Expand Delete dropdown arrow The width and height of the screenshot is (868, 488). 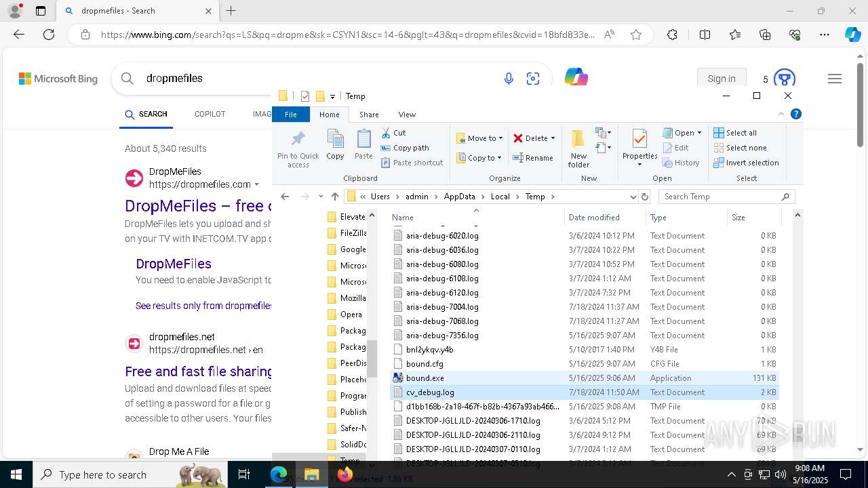coord(553,138)
